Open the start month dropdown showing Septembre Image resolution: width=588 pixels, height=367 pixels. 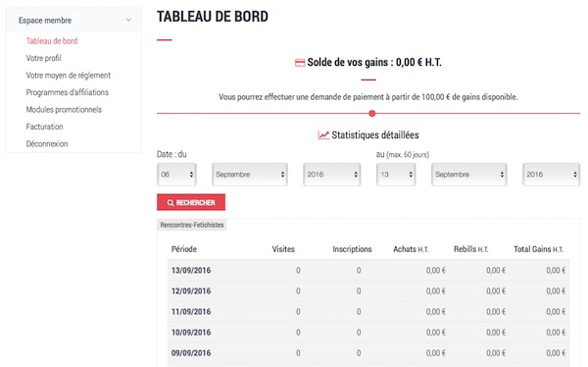(x=250, y=175)
